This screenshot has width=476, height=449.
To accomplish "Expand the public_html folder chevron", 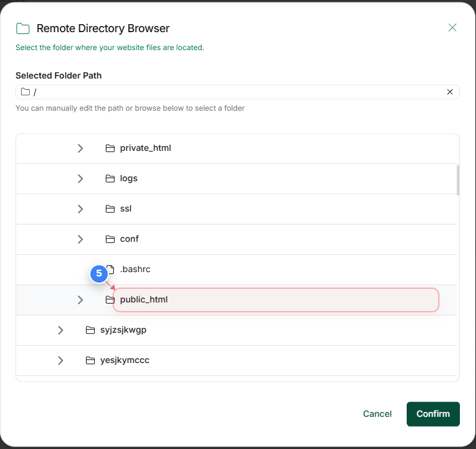I will click(80, 300).
